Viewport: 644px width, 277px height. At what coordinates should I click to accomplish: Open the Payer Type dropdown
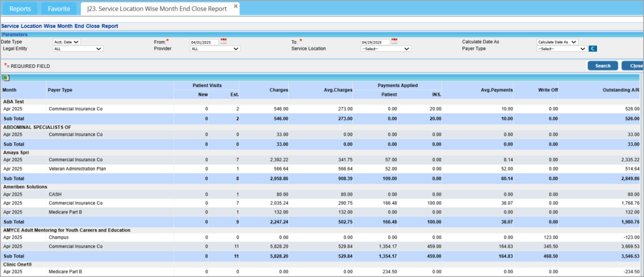pyautogui.click(x=562, y=48)
